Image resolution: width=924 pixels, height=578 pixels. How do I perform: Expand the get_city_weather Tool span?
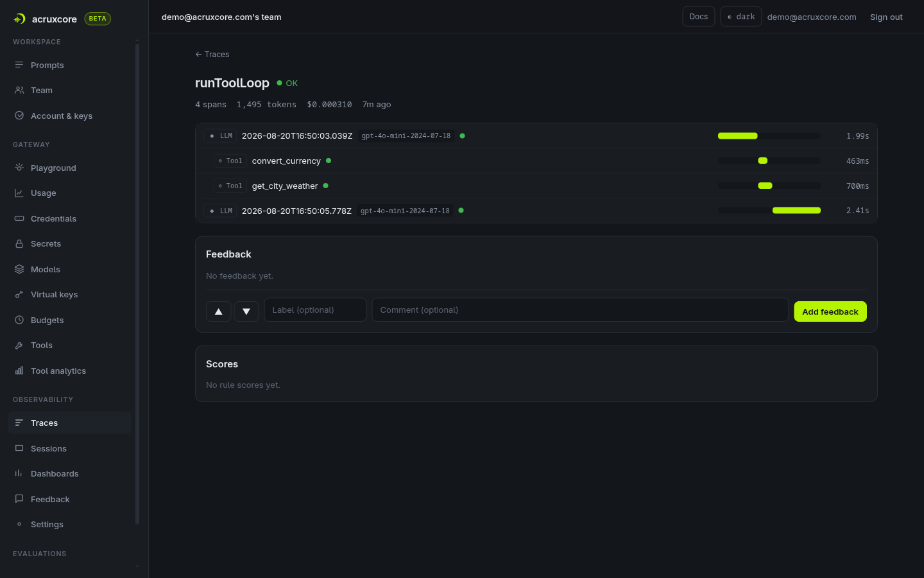(x=536, y=186)
